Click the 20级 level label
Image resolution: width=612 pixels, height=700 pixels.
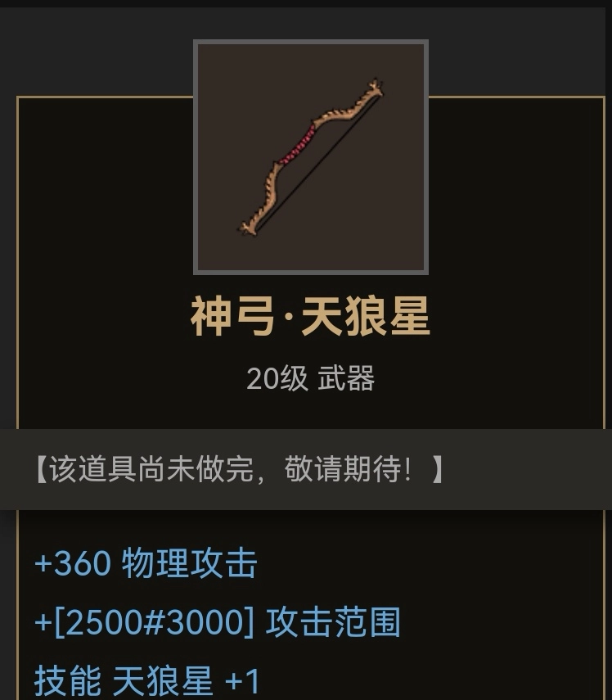(x=277, y=378)
